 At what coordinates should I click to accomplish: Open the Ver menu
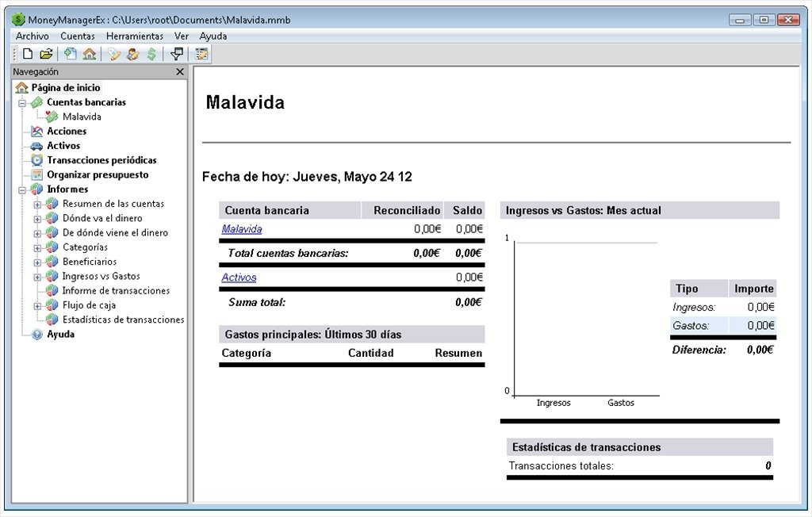click(182, 36)
